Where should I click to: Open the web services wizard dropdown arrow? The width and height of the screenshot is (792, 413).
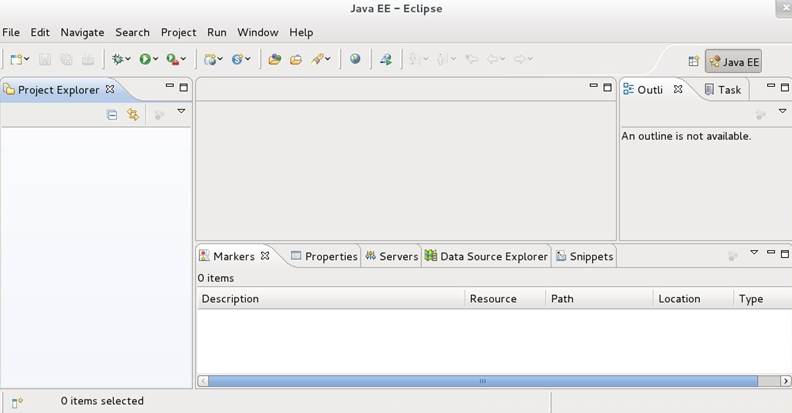[248, 59]
